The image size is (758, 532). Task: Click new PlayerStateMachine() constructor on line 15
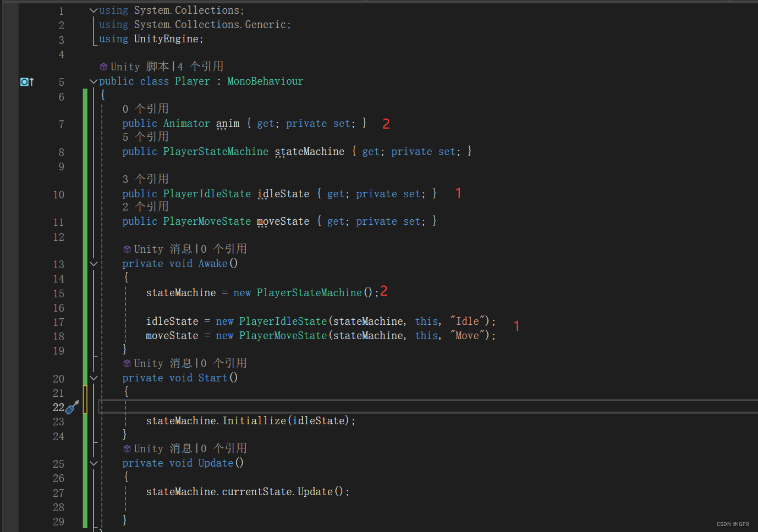pos(303,293)
